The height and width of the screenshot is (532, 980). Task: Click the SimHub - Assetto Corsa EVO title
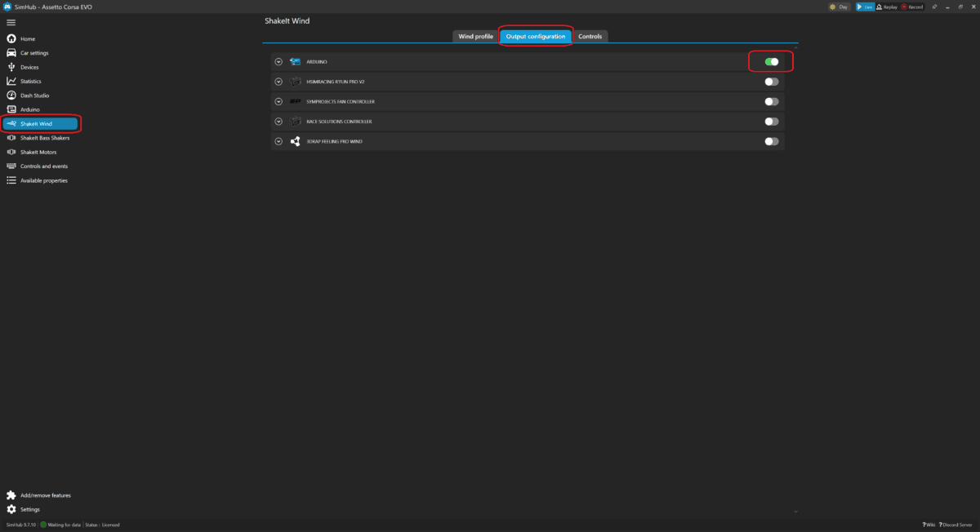[x=54, y=7]
